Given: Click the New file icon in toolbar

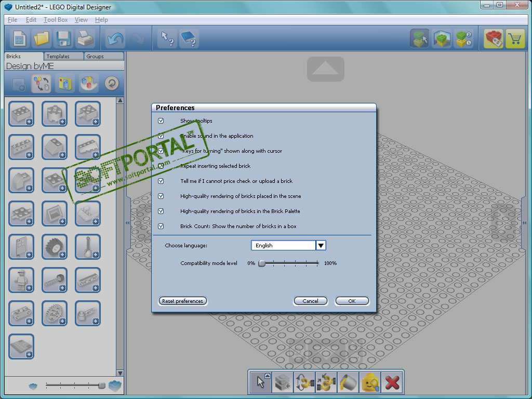Looking at the screenshot, I should click(19, 38).
